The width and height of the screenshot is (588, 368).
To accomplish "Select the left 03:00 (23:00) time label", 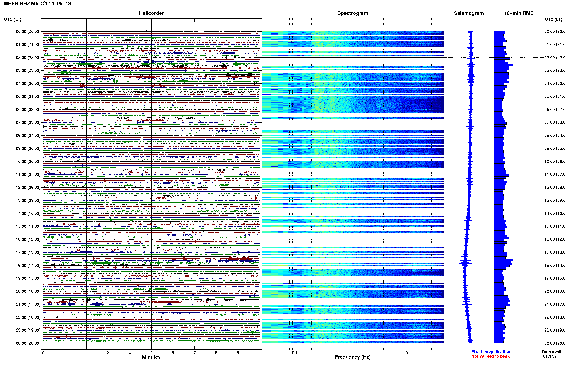I will pos(28,70).
